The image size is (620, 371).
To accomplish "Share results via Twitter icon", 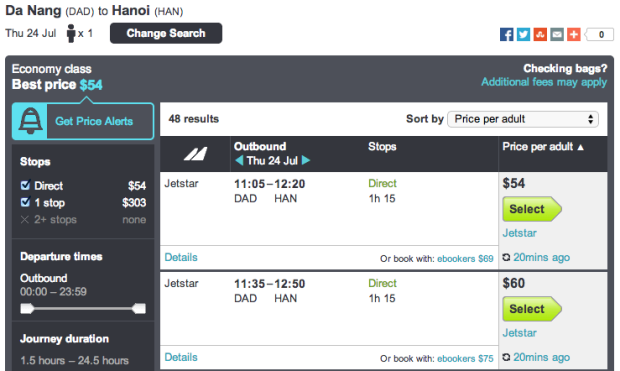I will (x=523, y=34).
